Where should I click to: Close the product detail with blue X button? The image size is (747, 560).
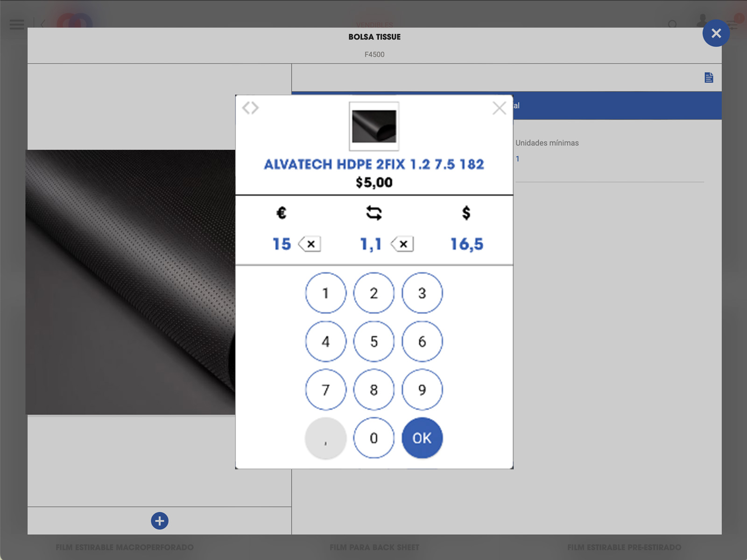[716, 33]
